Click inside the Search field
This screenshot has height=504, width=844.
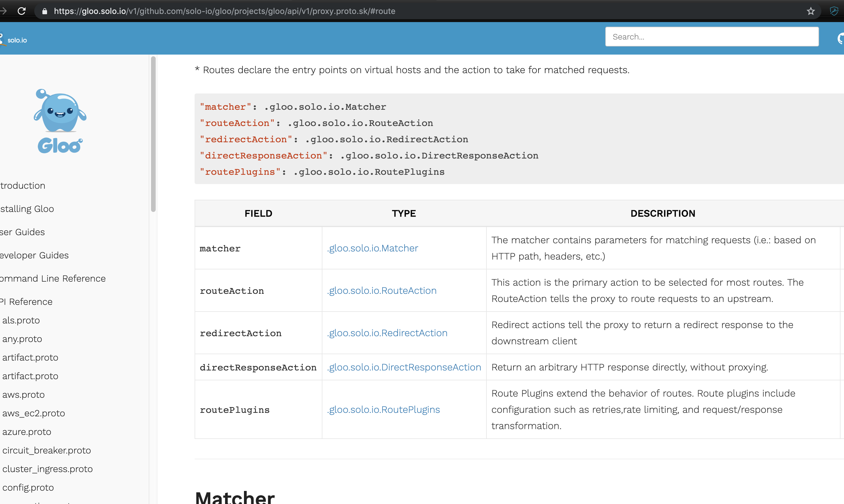712,36
